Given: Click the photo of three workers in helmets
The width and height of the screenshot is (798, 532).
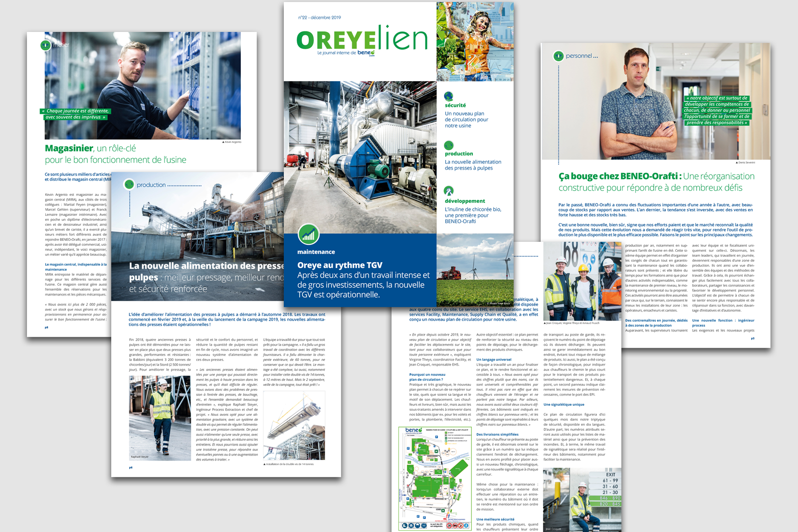Looking at the screenshot, I should tap(583, 281).
